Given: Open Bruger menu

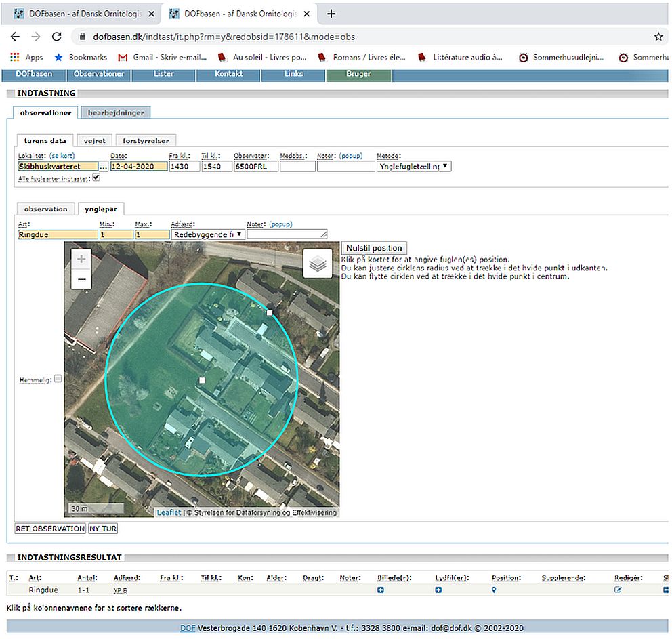Looking at the screenshot, I should [359, 74].
